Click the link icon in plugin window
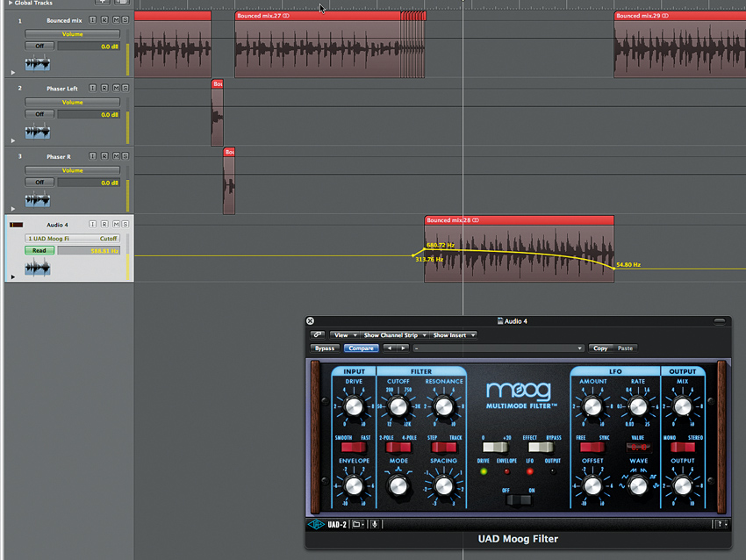Screen dimensions: 746x560 click(x=318, y=335)
